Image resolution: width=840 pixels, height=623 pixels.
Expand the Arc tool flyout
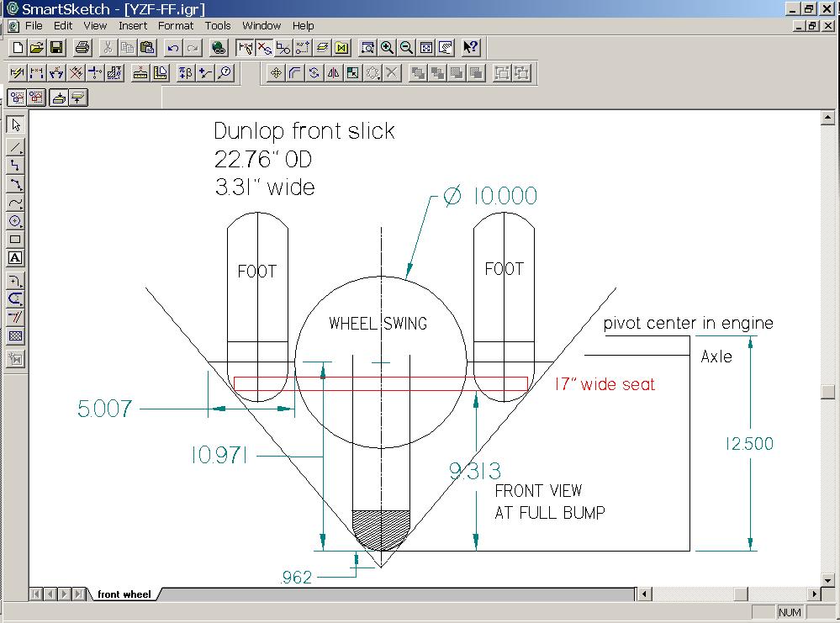(x=21, y=190)
